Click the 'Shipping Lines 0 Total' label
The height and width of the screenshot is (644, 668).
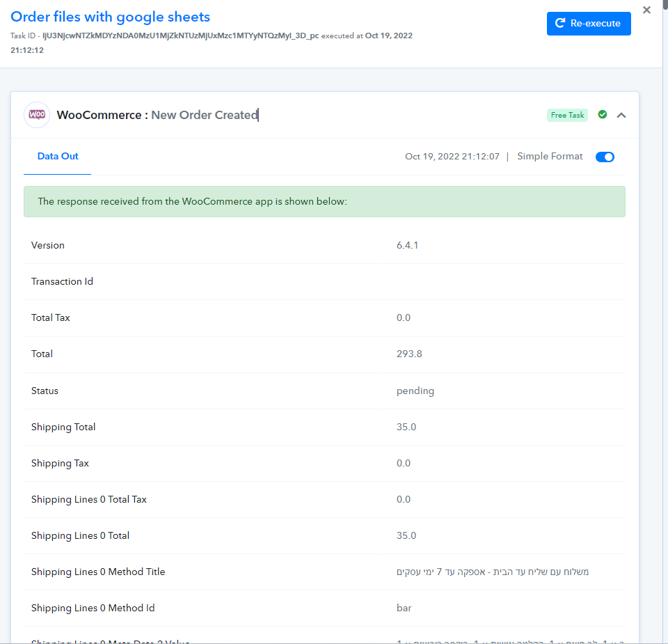coord(81,536)
